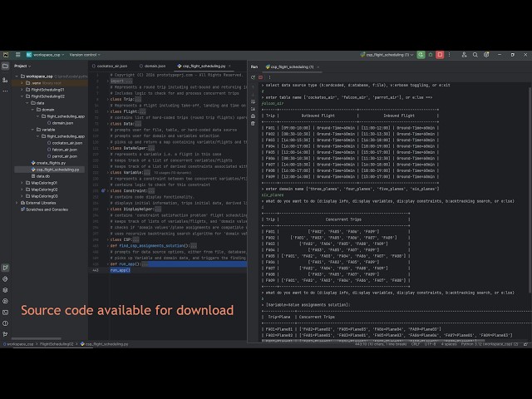Image resolution: width=532 pixels, height=399 pixels.
Task: Open domain.json in project tree
Action: (60, 123)
